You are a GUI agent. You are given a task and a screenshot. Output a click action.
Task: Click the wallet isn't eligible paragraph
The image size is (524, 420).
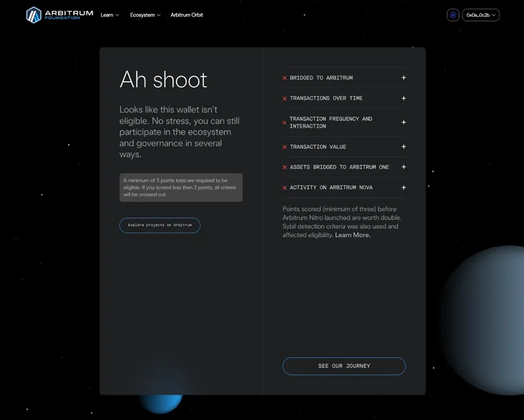pyautogui.click(x=179, y=132)
